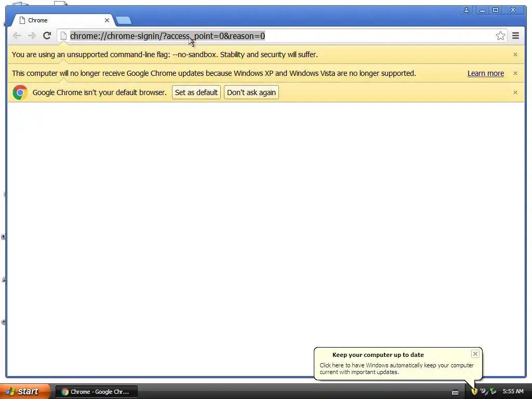Image resolution: width=532 pixels, height=399 pixels.
Task: Dismiss the Windows XP unsupported warning bar
Action: (x=515, y=73)
